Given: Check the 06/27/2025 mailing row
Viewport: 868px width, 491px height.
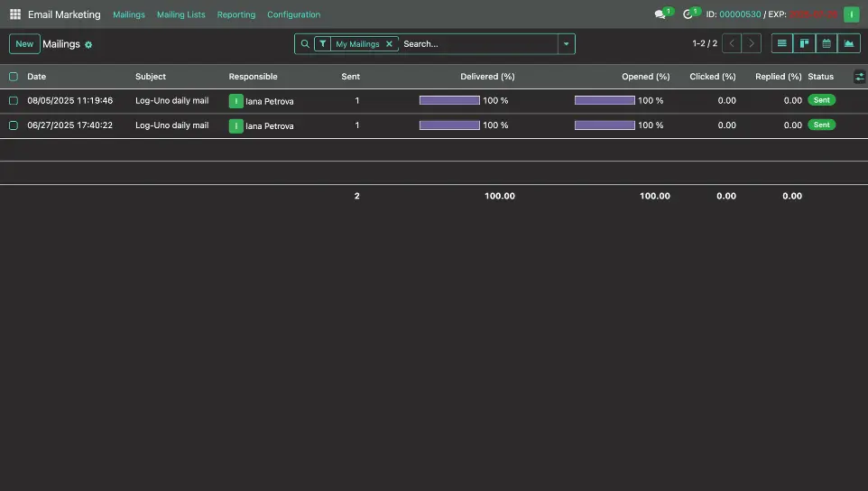Looking at the screenshot, I should point(14,125).
